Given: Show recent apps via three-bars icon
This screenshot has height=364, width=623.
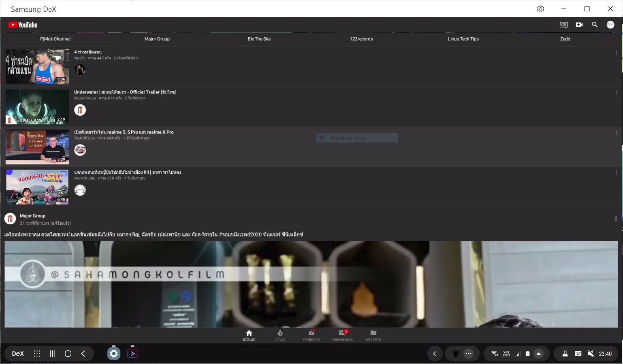Looking at the screenshot, I should (x=52, y=353).
